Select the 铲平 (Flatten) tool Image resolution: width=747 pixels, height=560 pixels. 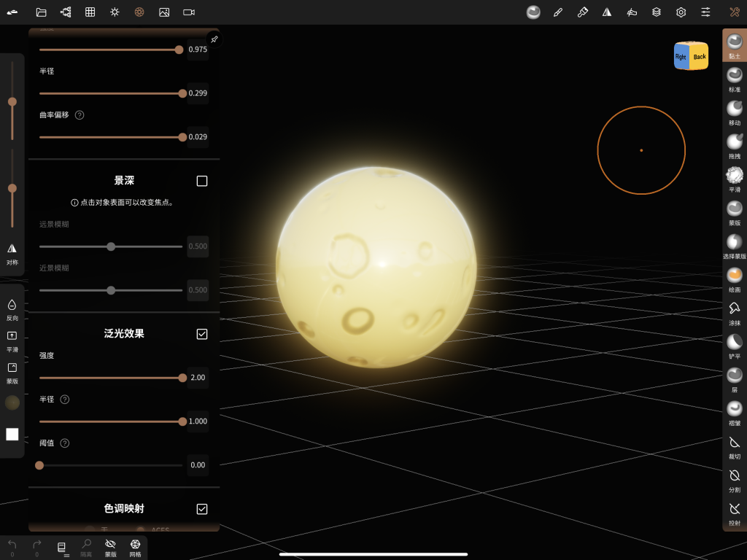pyautogui.click(x=734, y=346)
